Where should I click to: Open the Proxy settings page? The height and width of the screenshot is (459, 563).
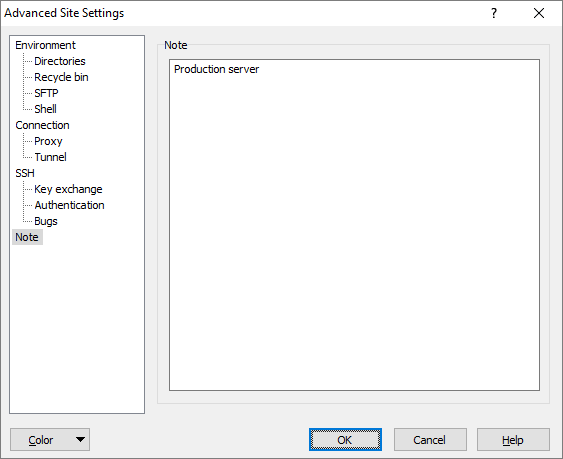(48, 141)
